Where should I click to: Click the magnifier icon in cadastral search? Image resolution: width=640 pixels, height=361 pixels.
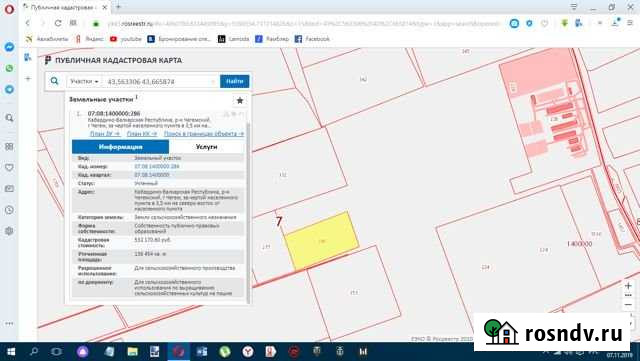(54, 81)
